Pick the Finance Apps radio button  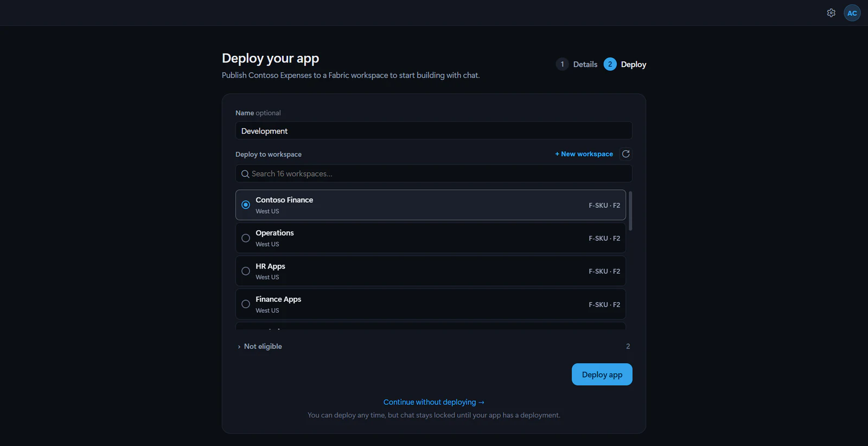click(246, 304)
